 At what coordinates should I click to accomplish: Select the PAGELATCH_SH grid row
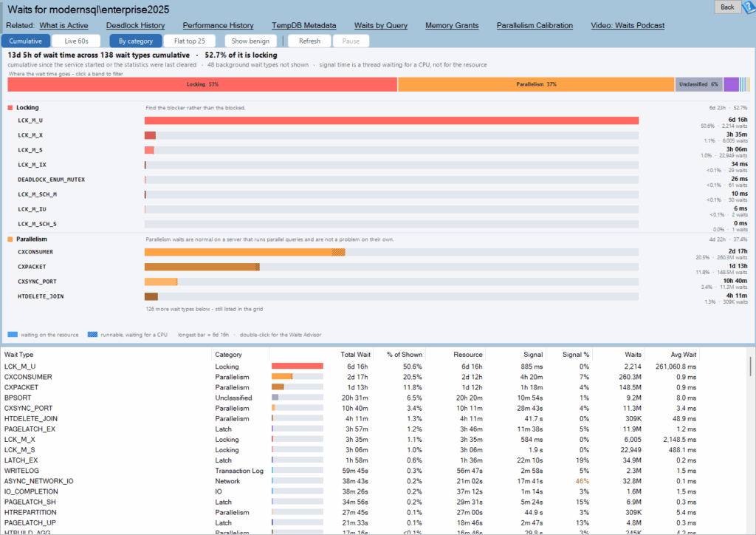coord(351,502)
